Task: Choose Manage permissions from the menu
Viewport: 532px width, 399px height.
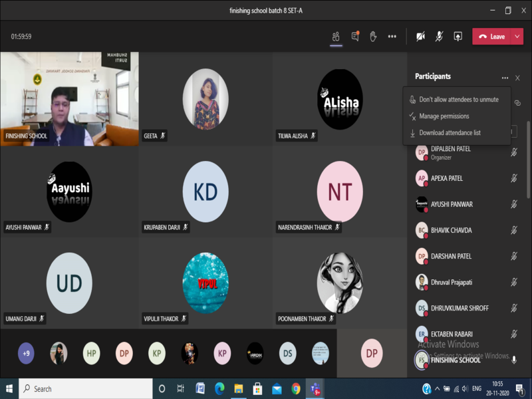Action: (x=444, y=116)
